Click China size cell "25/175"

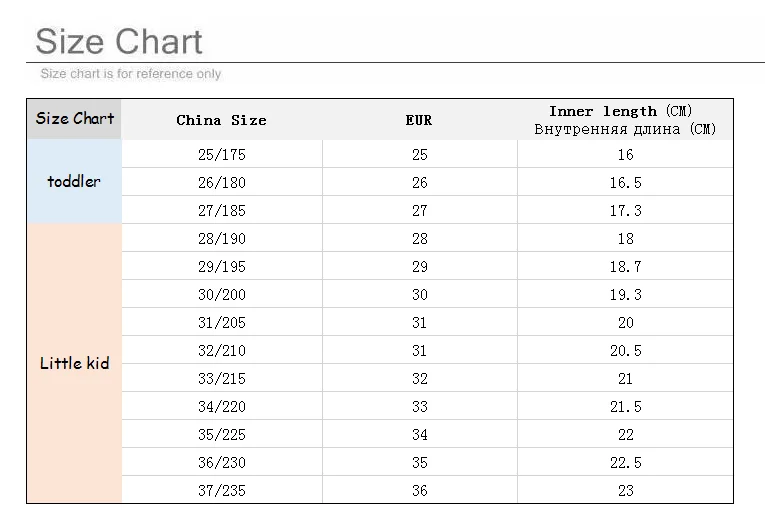click(221, 155)
